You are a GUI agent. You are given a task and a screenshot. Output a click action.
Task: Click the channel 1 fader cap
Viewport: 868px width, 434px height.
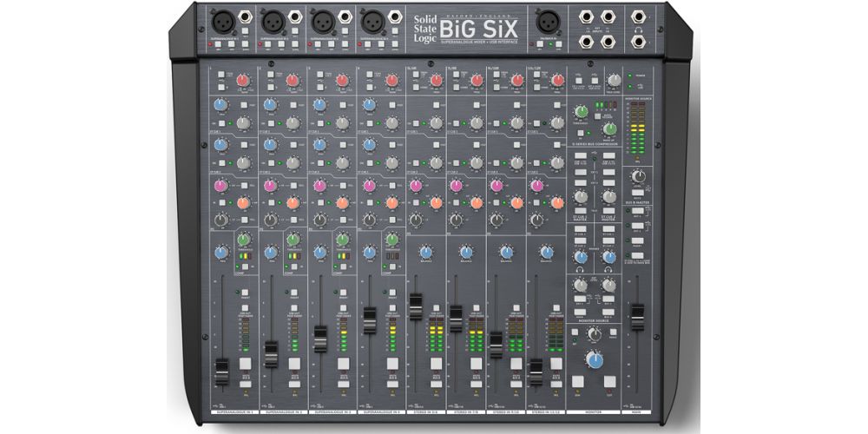pos(221,372)
